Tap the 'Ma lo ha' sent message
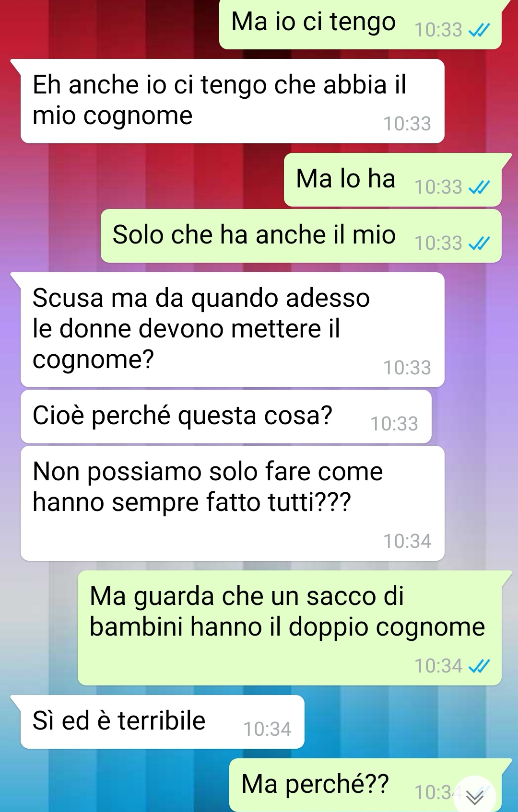The image size is (518, 812). [x=392, y=180]
